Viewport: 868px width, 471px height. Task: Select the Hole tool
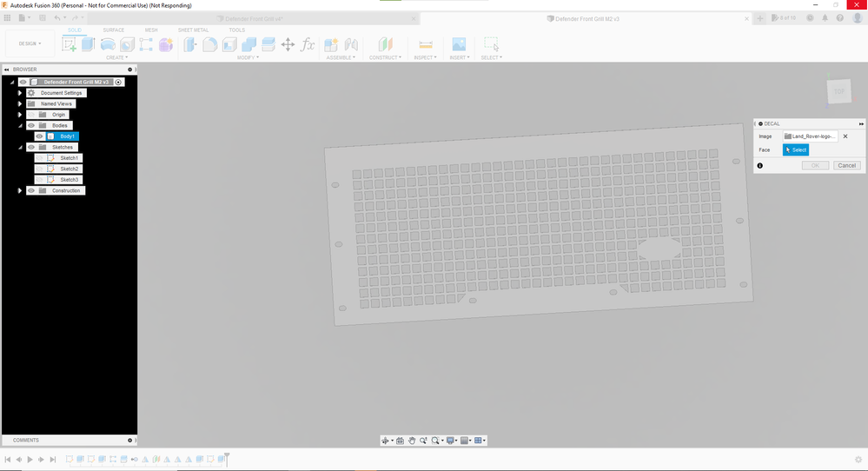(127, 45)
